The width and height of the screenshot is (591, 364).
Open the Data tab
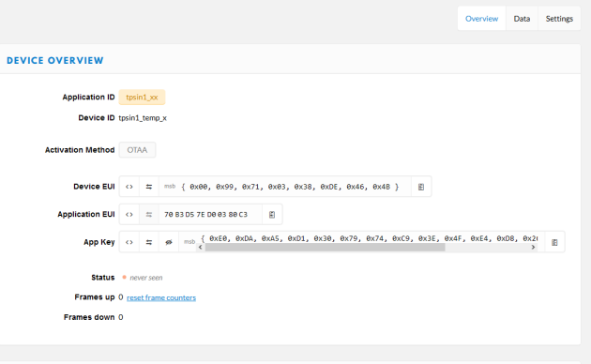click(522, 19)
